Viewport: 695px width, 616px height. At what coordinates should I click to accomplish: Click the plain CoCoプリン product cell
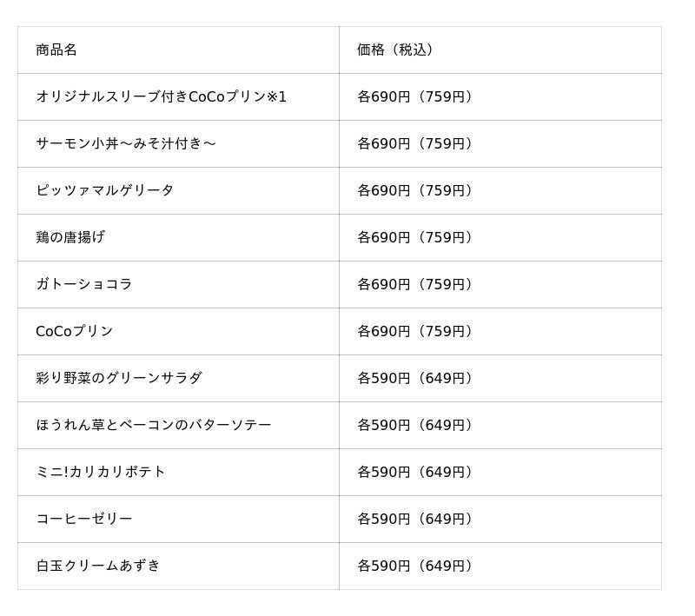[75, 332]
